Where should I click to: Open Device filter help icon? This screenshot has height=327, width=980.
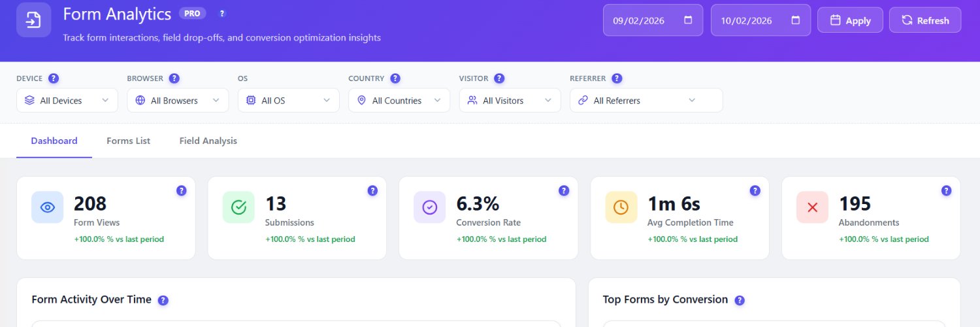(54, 78)
